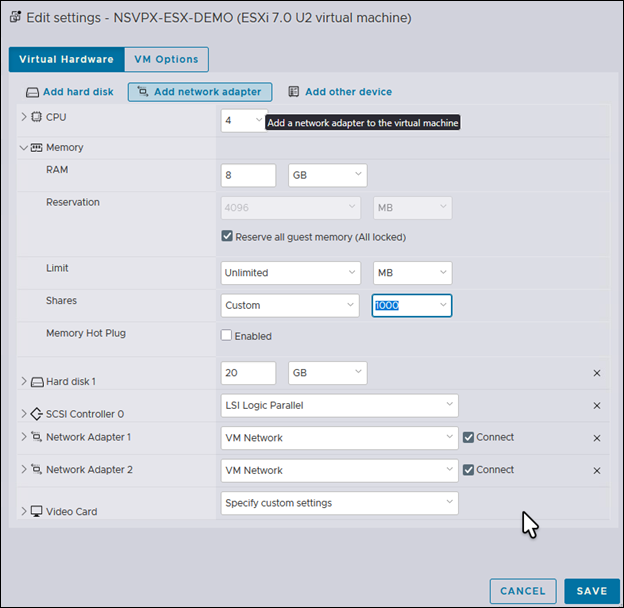Remove Network Adapter 2 with its X icon

[597, 471]
